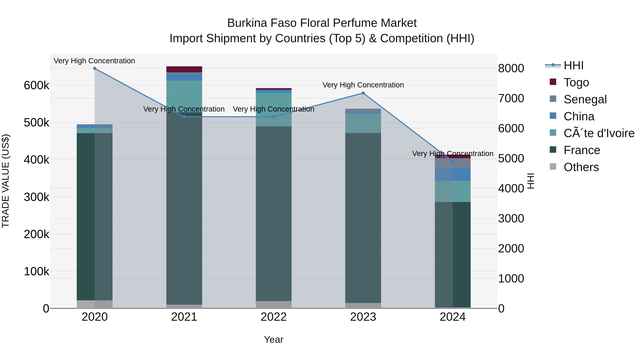Click the Togo segment atop 2021 bar
The height and width of the screenshot is (362, 644).
[x=184, y=70]
